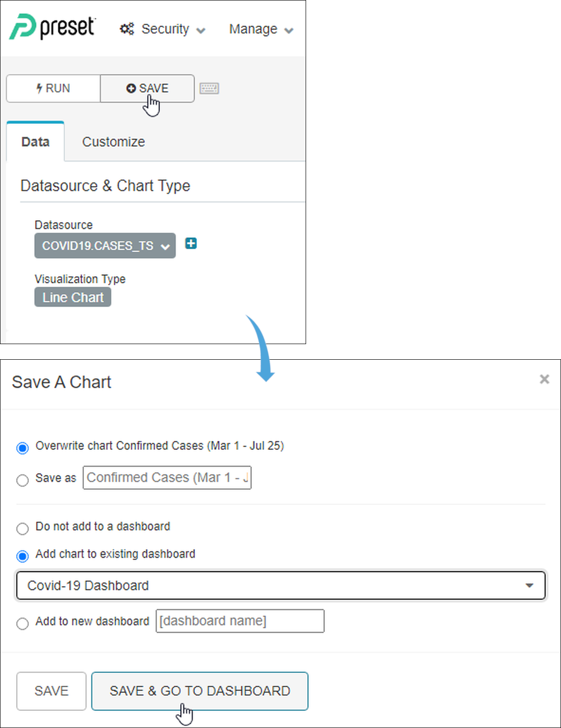Click the Preset logo

(x=53, y=27)
